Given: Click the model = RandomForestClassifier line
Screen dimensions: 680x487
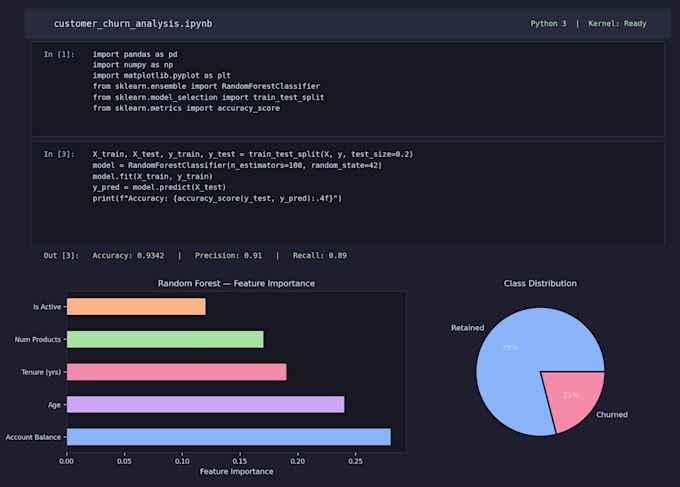Looking at the screenshot, I should coord(237,165).
